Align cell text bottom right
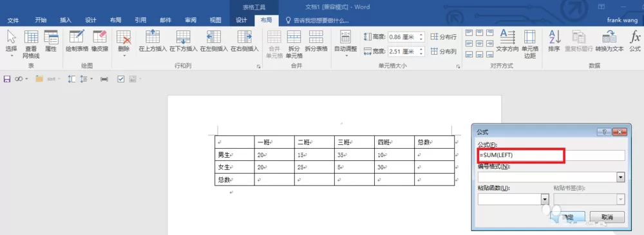This screenshot has height=235, width=644. pos(489,54)
